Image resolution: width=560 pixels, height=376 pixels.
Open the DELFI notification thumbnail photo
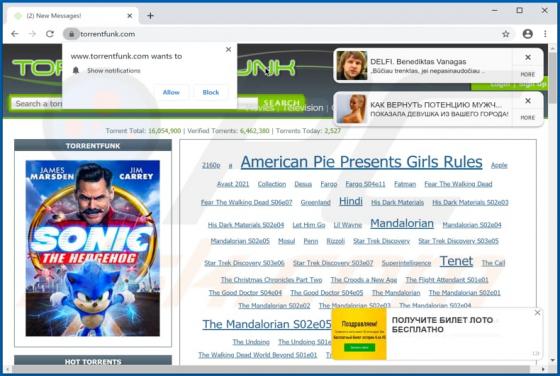352,66
